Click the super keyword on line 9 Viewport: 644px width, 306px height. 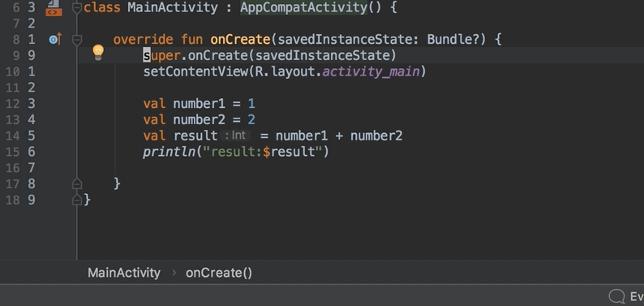[162, 55]
